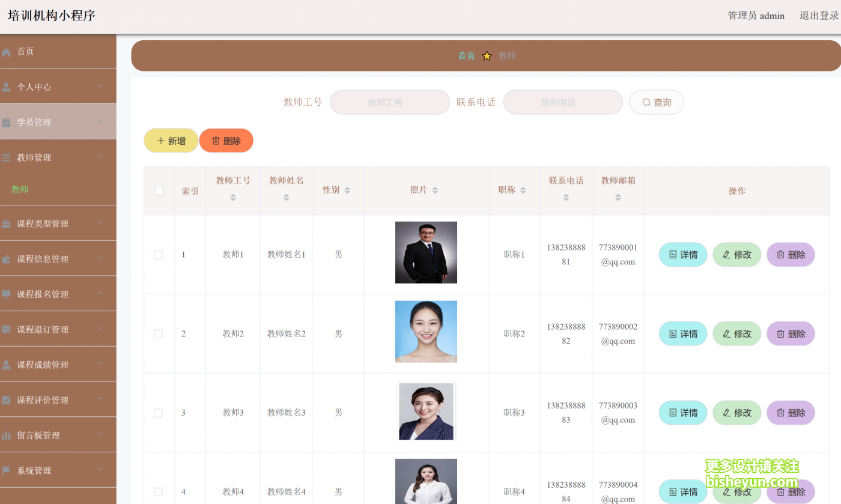Check the row checkbox for 教师4

(159, 492)
